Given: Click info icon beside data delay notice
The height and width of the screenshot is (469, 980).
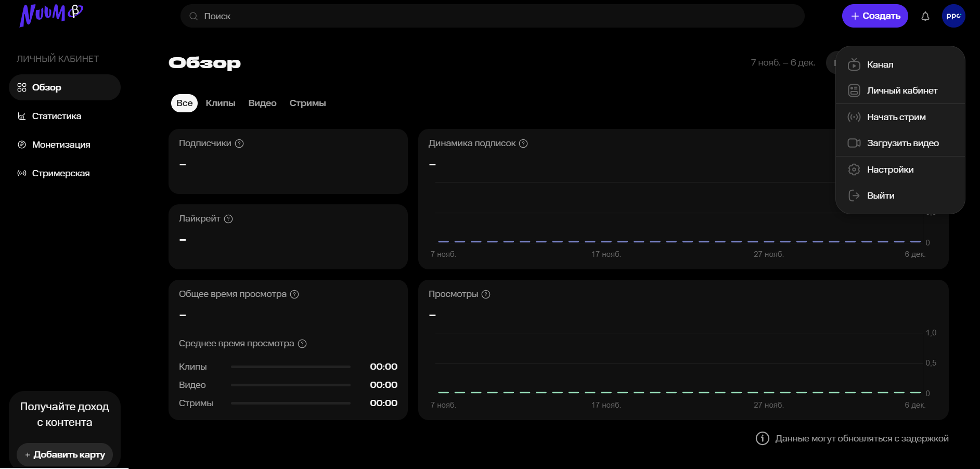Looking at the screenshot, I should (x=762, y=438).
